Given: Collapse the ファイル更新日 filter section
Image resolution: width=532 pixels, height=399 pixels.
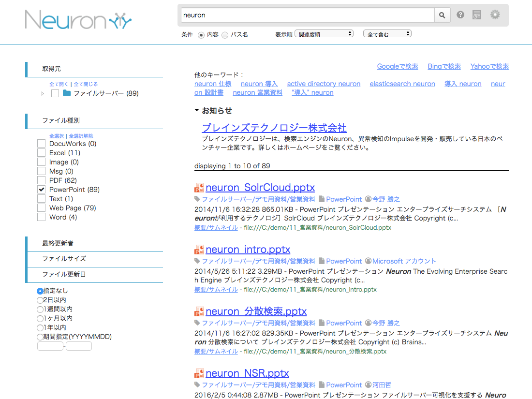Looking at the screenshot, I should pos(94,274).
